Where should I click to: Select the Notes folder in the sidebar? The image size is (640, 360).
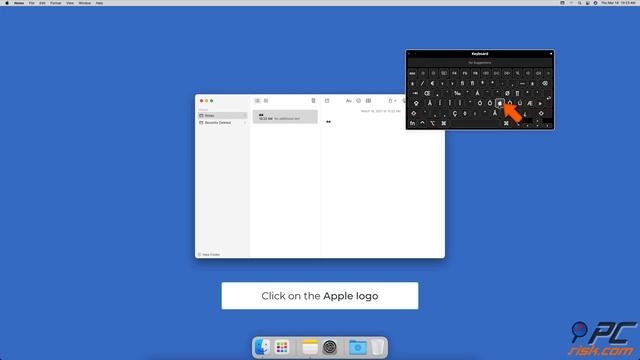point(222,116)
